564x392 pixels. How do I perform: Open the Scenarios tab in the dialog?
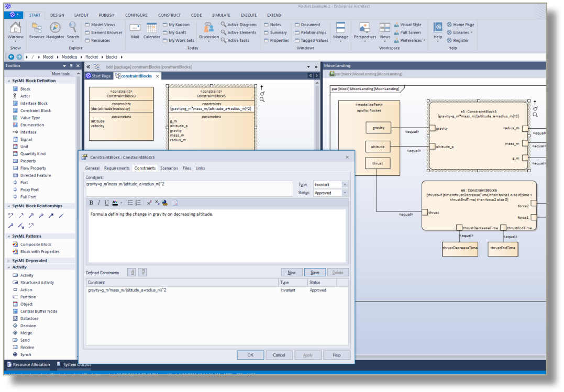169,168
